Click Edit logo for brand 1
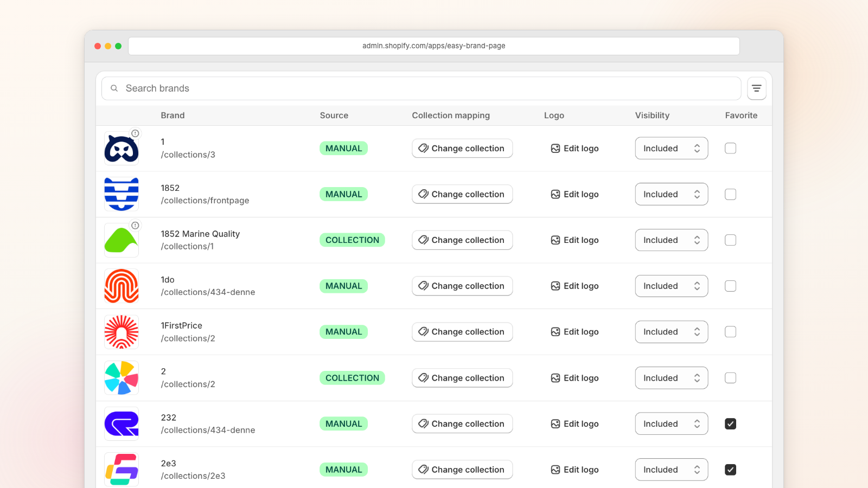The height and width of the screenshot is (488, 868). pyautogui.click(x=575, y=149)
